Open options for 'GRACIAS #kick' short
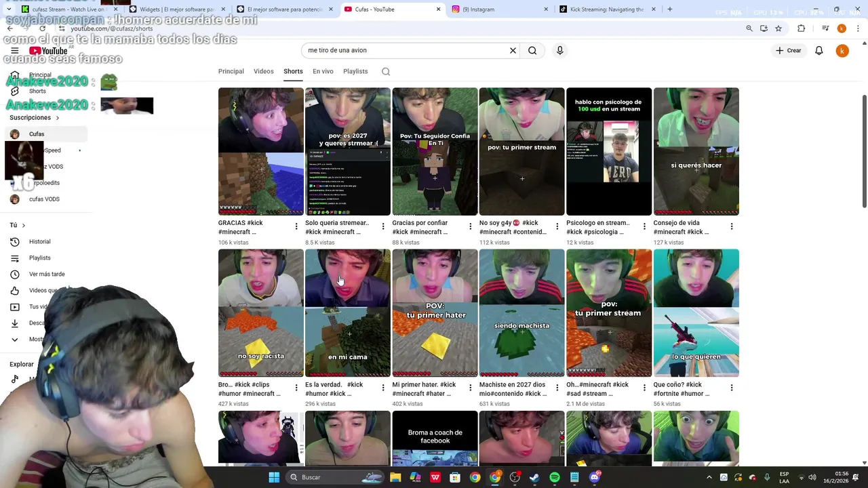 (296, 226)
